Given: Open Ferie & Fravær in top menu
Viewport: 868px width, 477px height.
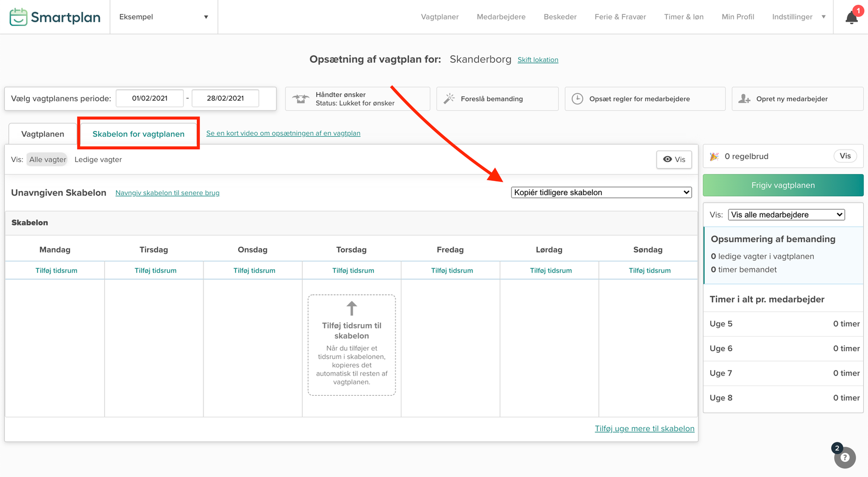Looking at the screenshot, I should [x=620, y=17].
